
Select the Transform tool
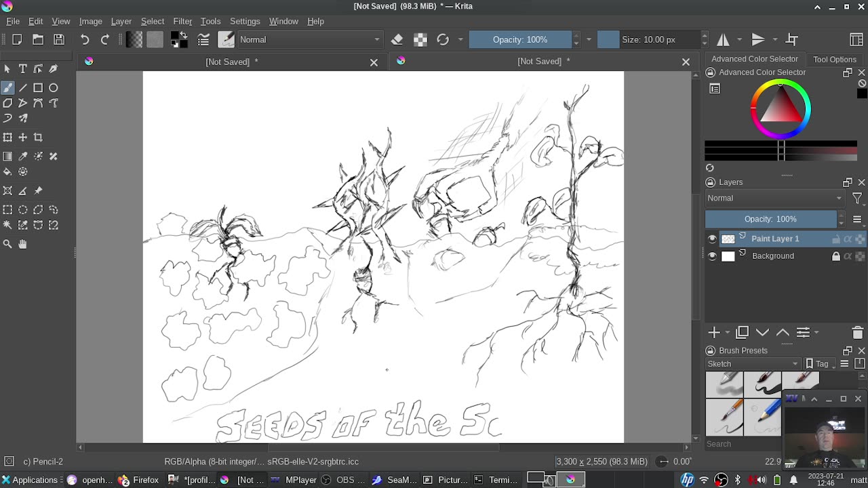(7, 137)
